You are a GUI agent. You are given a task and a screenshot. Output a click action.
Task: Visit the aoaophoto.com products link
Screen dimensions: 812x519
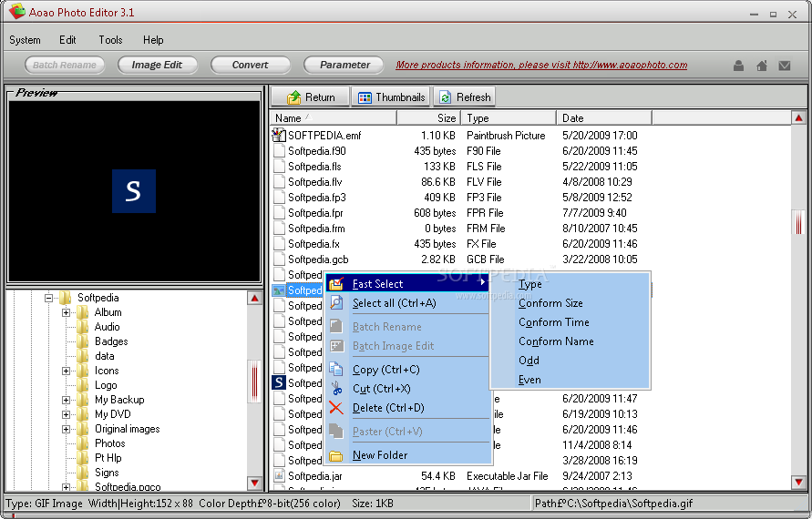click(541, 65)
